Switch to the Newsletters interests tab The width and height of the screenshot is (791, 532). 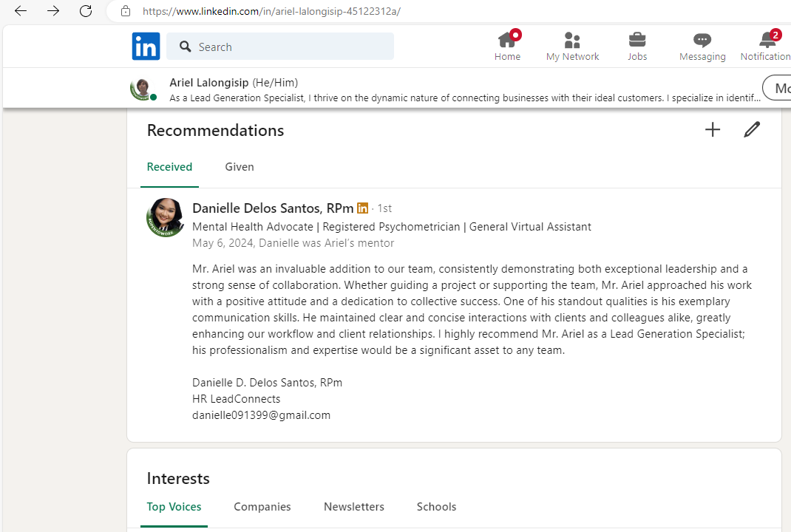pyautogui.click(x=354, y=507)
